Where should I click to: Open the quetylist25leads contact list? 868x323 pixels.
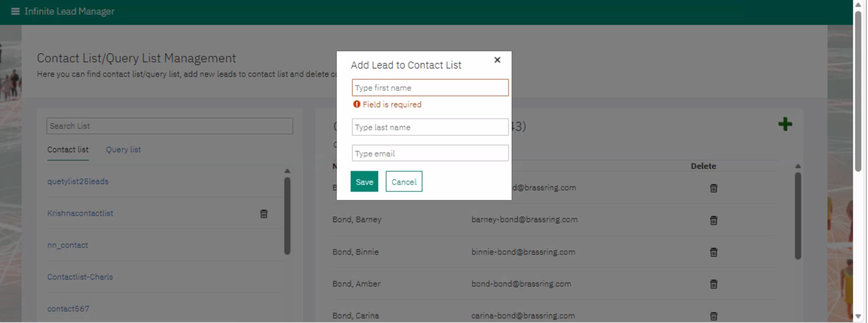(78, 181)
